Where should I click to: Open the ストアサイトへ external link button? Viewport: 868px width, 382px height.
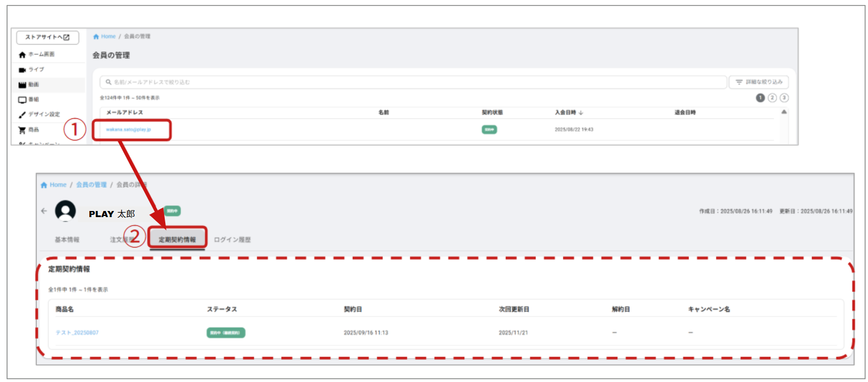(48, 38)
